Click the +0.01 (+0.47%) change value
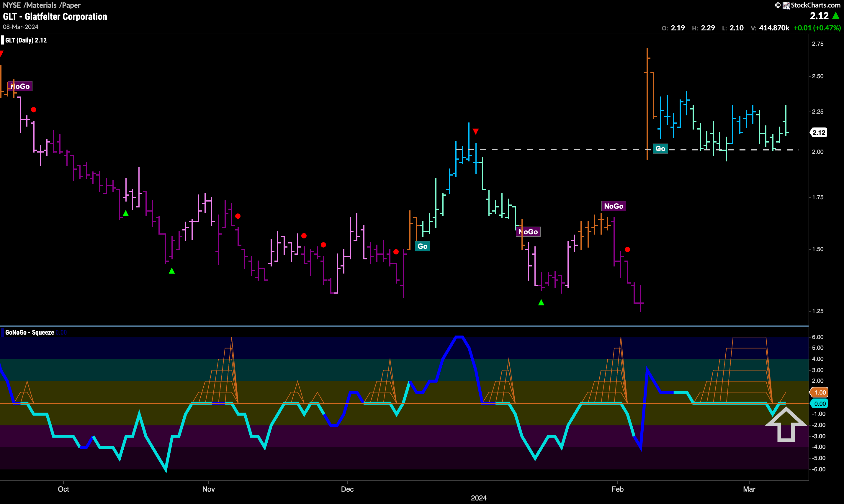844x504 pixels. (817, 28)
